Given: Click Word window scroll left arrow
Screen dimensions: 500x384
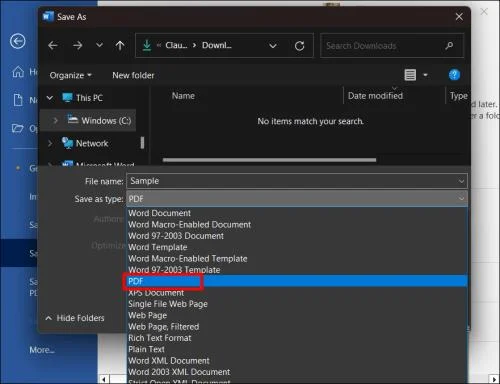Looking at the screenshot, I should (104, 379).
